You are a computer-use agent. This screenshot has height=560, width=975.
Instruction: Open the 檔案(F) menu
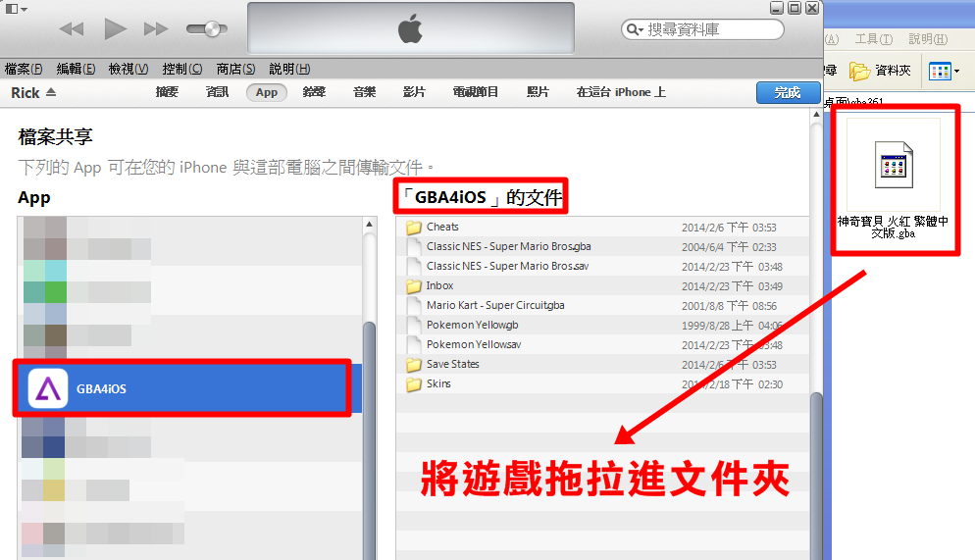click(x=24, y=69)
